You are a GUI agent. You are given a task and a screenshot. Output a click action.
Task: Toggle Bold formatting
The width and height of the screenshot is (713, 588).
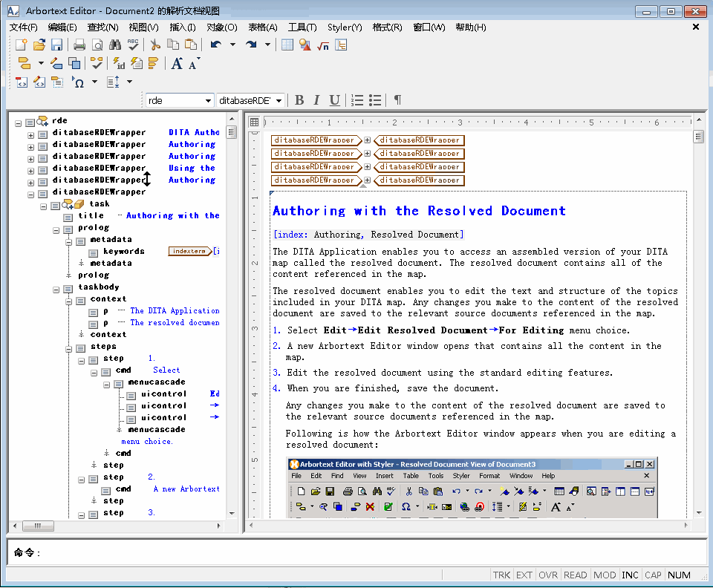tap(299, 100)
